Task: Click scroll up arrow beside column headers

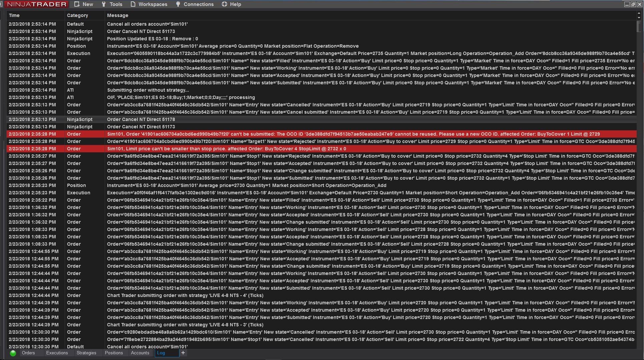Action: (639, 13)
